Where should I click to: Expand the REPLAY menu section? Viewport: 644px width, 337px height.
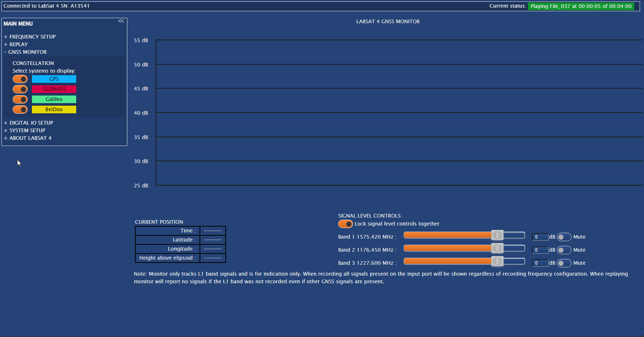point(16,44)
